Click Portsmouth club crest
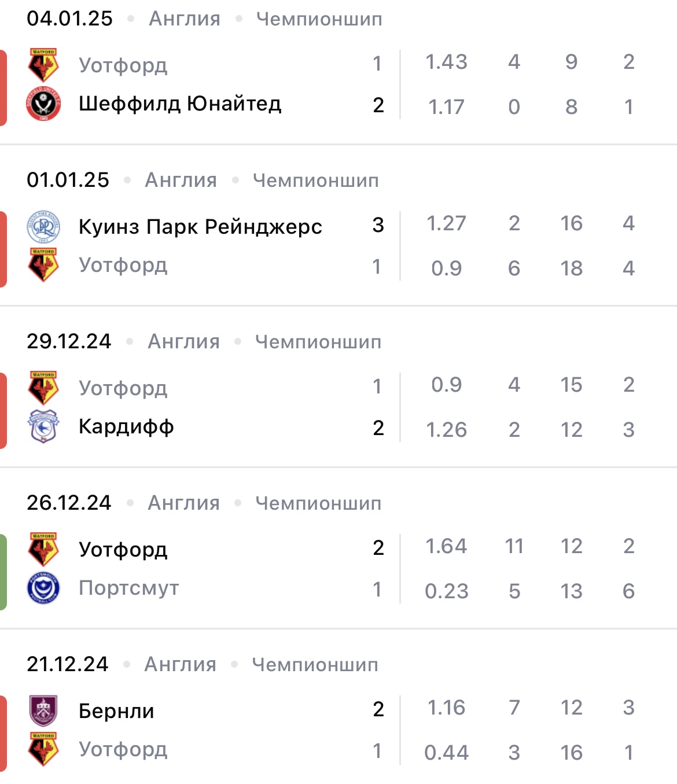Image resolution: width=677 pixels, height=784 pixels. point(43,588)
